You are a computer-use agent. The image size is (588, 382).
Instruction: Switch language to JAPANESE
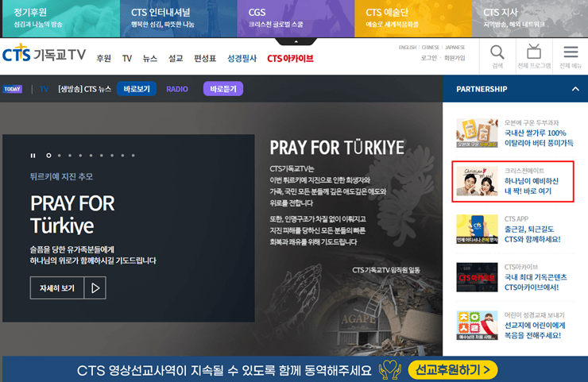[455, 47]
